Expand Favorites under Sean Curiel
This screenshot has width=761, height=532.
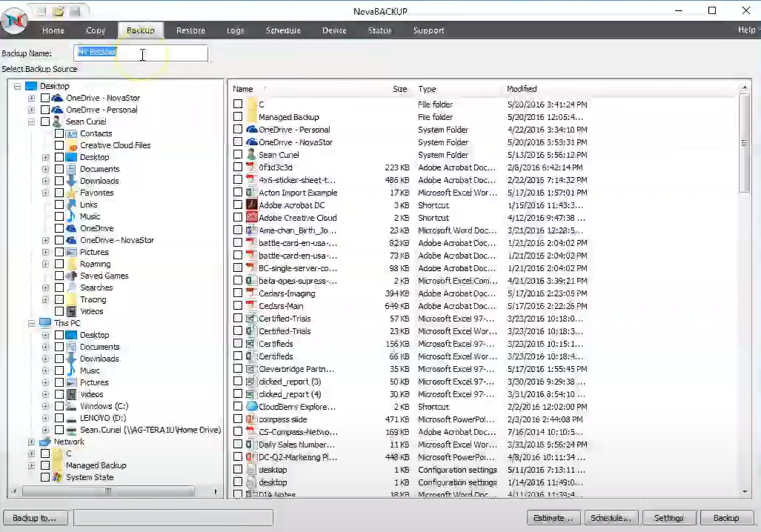(45, 193)
